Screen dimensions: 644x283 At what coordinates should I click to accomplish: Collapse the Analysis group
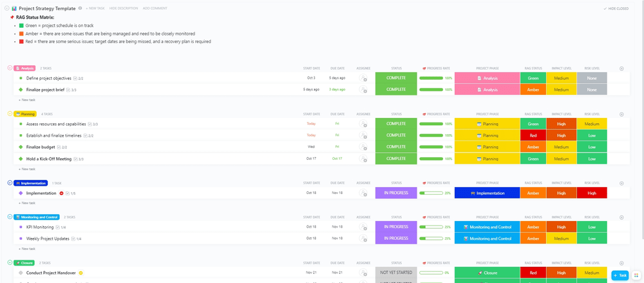pos(10,68)
